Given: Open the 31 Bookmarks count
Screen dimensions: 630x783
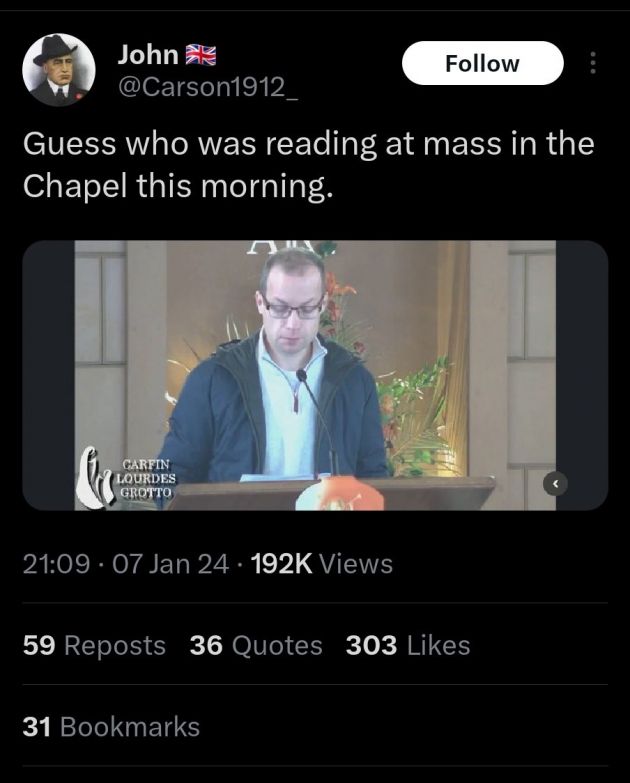Looking at the screenshot, I should (x=111, y=727).
